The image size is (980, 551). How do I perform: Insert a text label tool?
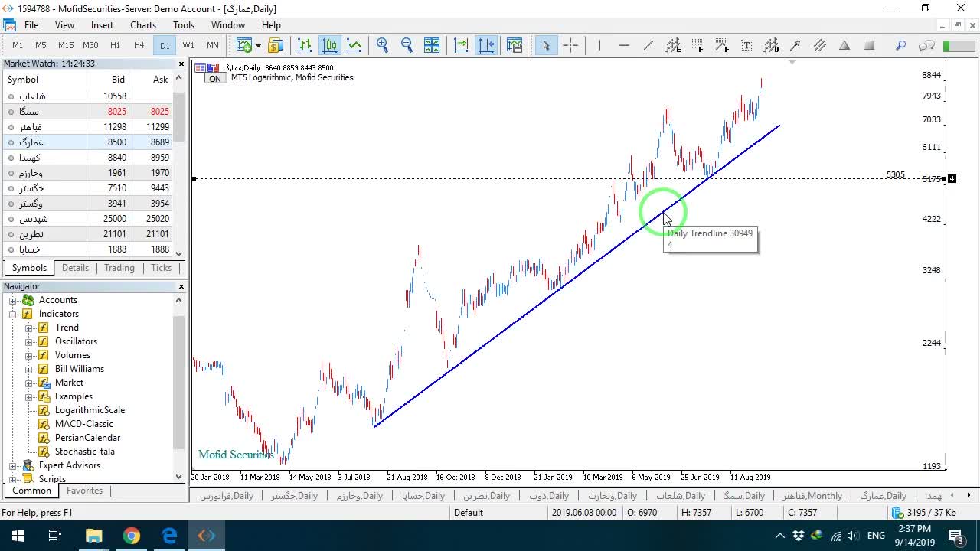tap(746, 45)
